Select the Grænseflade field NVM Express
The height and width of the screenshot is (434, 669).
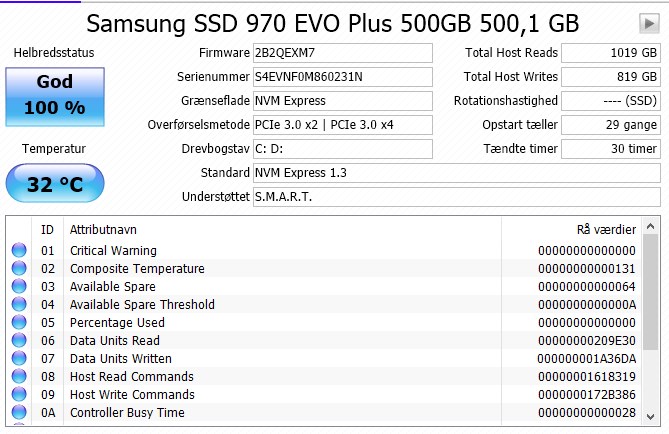pos(343,101)
